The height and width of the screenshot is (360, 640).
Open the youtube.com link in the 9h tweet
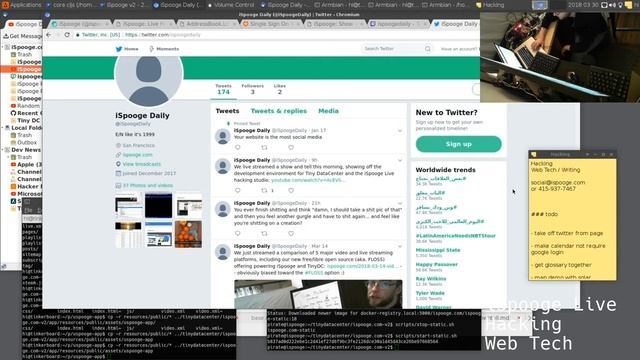[308, 180]
